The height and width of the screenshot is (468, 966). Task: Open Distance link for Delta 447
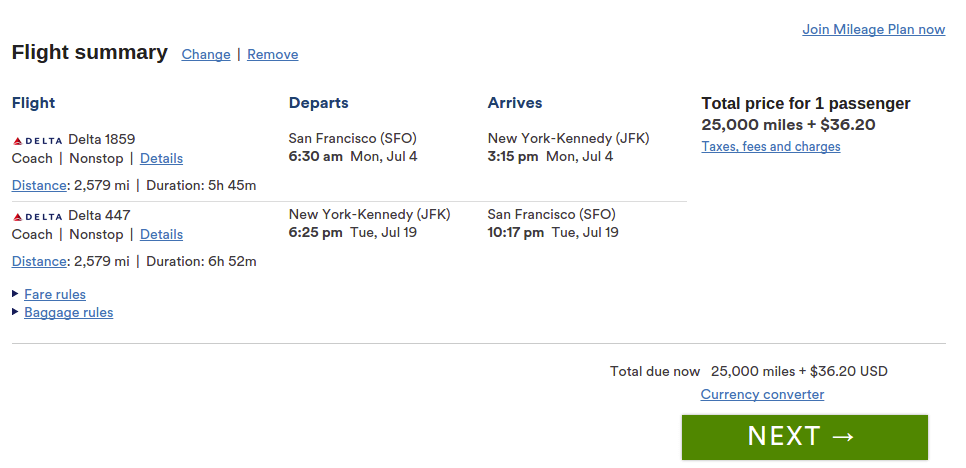click(39, 262)
